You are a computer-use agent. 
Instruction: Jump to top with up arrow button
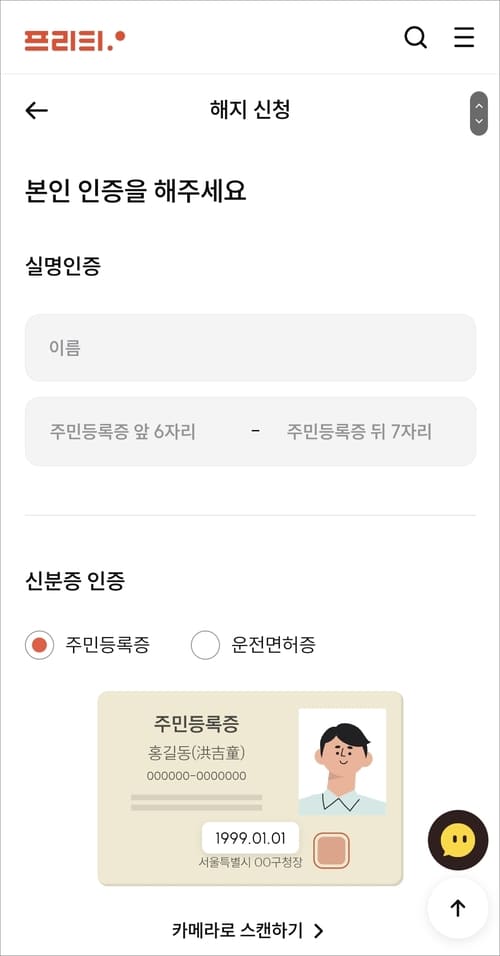click(x=458, y=908)
